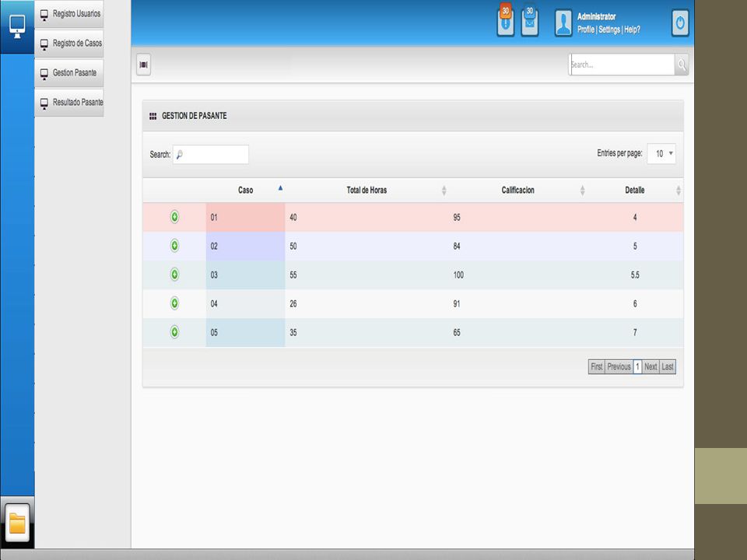The height and width of the screenshot is (560, 747).
Task: Click Caso cell 02
Action: pyautogui.click(x=245, y=247)
